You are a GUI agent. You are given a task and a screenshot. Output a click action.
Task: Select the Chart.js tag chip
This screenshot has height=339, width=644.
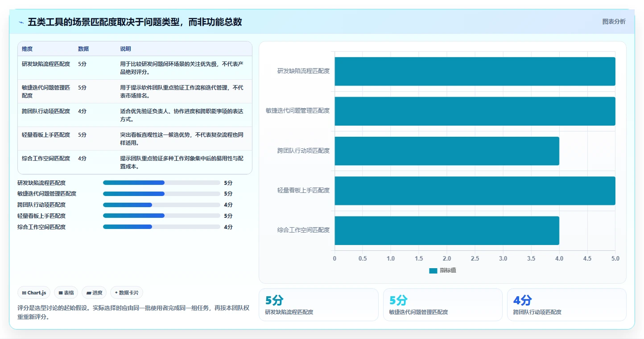(x=34, y=293)
